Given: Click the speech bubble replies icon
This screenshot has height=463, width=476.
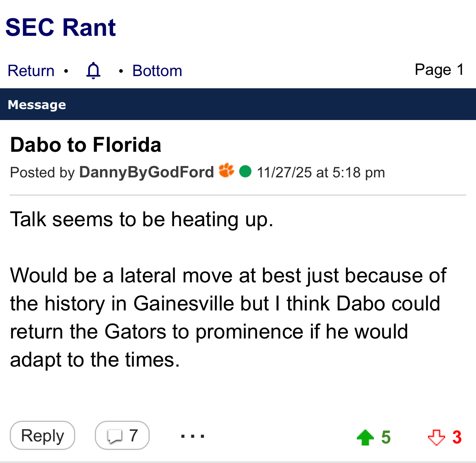Looking at the screenshot, I should [114, 436].
